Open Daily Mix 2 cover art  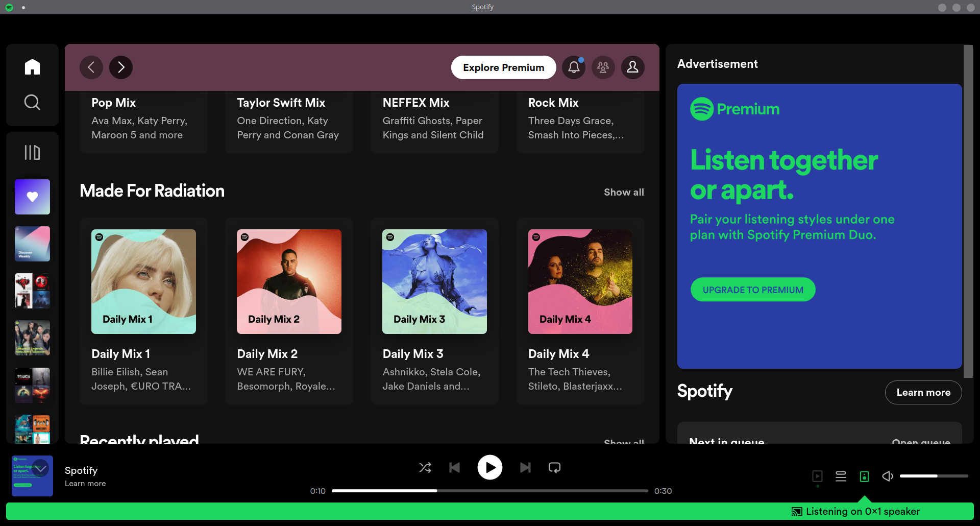(289, 281)
